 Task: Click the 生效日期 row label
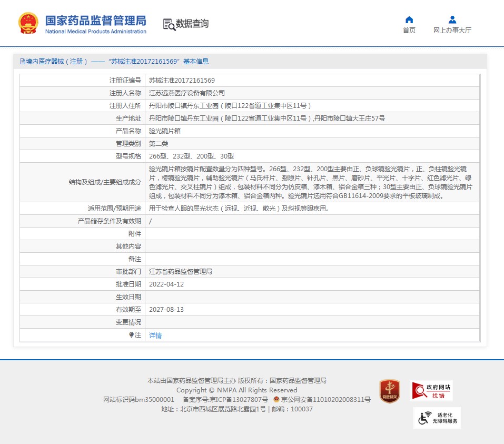(129, 297)
